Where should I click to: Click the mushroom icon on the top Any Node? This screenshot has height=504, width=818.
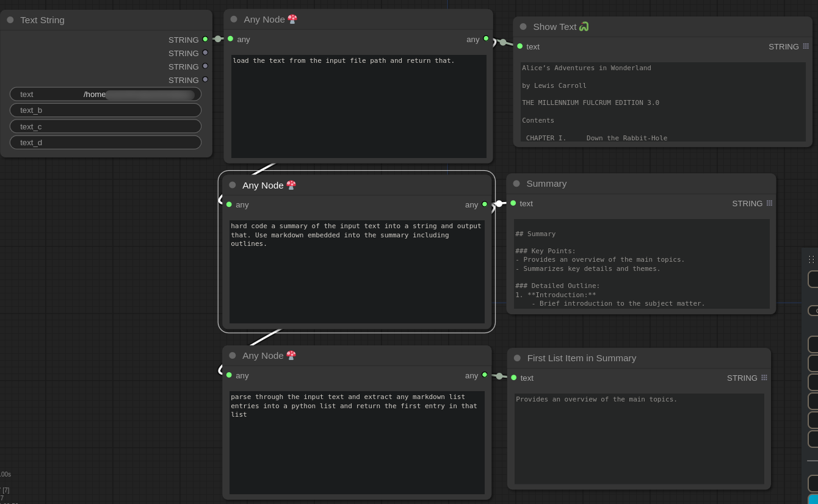(293, 19)
